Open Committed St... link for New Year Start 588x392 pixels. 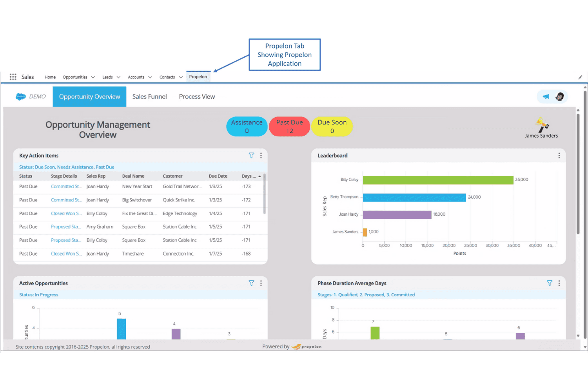66,187
